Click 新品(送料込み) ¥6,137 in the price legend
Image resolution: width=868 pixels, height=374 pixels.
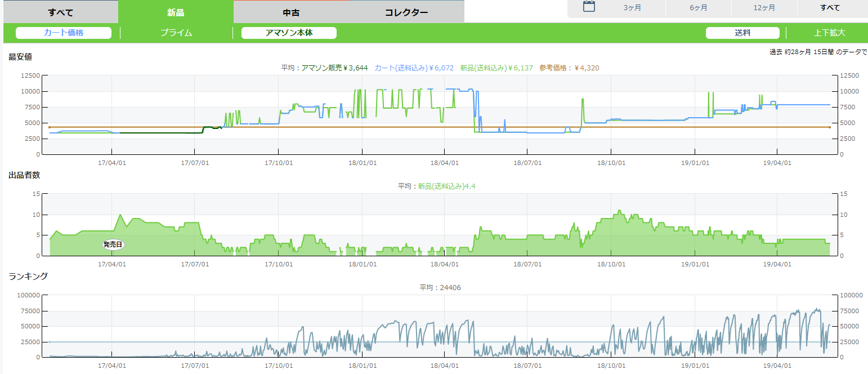pos(496,68)
